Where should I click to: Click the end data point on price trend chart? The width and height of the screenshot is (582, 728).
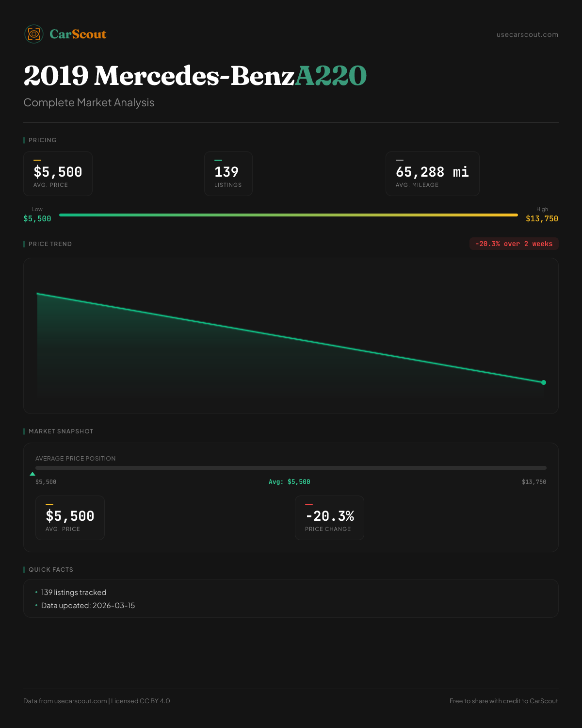click(x=544, y=382)
